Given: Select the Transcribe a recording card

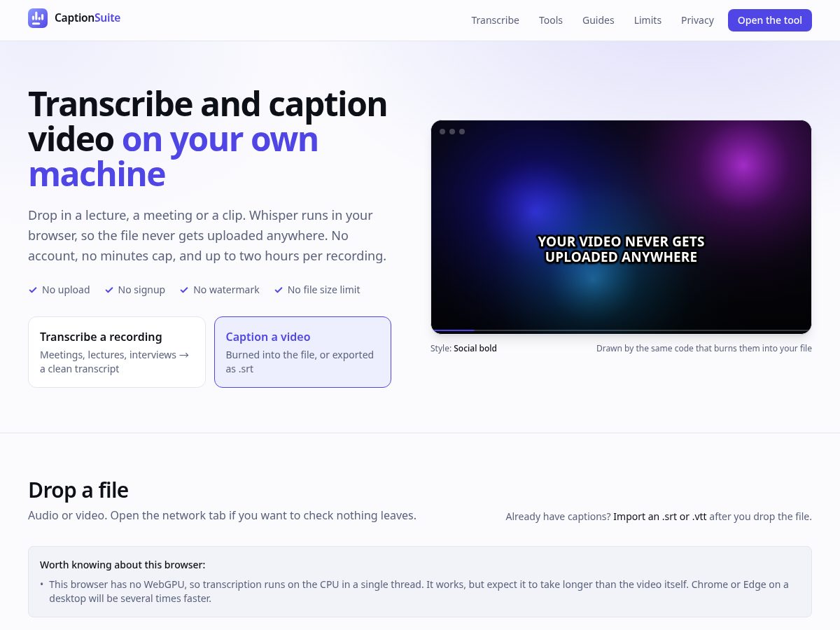Looking at the screenshot, I should (117, 352).
